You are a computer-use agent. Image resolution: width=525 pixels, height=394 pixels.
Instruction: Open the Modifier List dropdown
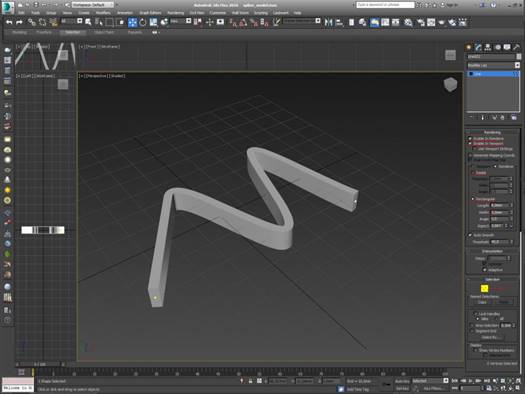[494, 65]
